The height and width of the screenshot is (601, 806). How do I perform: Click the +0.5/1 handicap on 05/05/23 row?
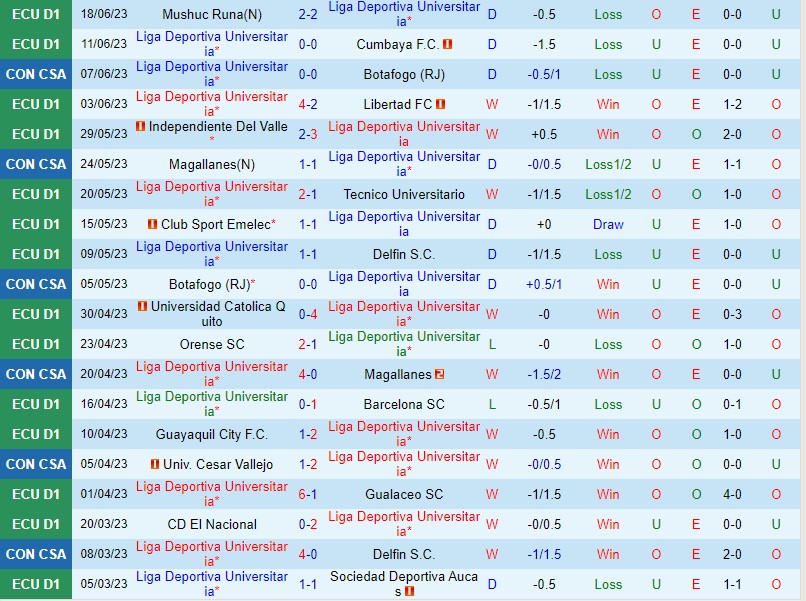[544, 284]
